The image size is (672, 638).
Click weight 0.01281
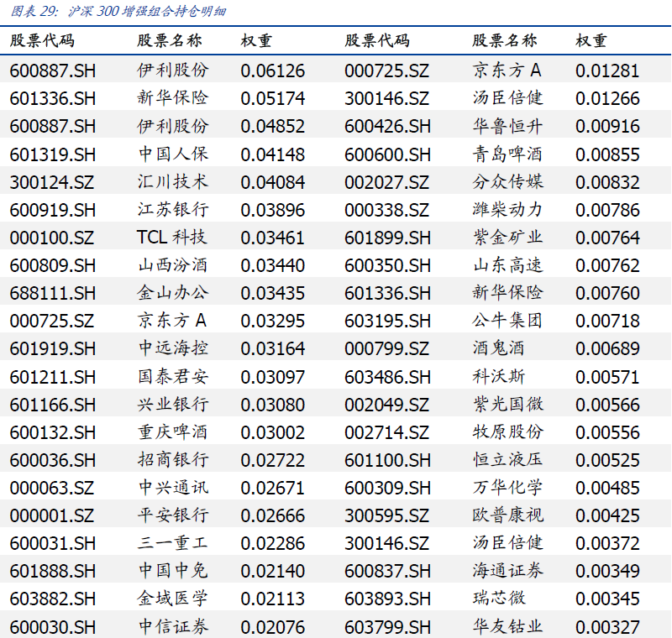607,71
